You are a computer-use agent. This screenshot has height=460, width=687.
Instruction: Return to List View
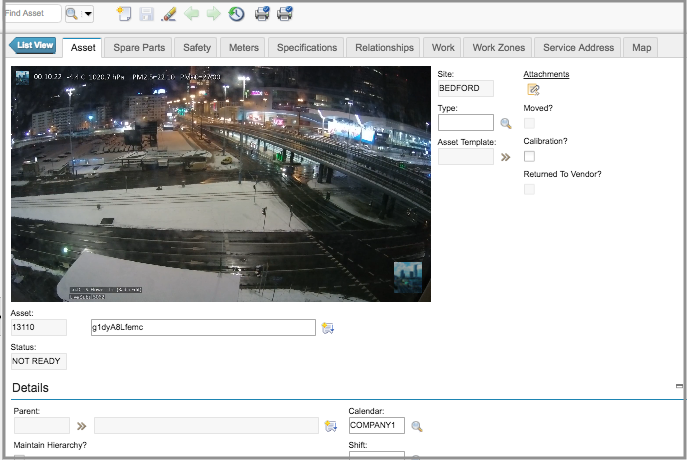[33, 45]
